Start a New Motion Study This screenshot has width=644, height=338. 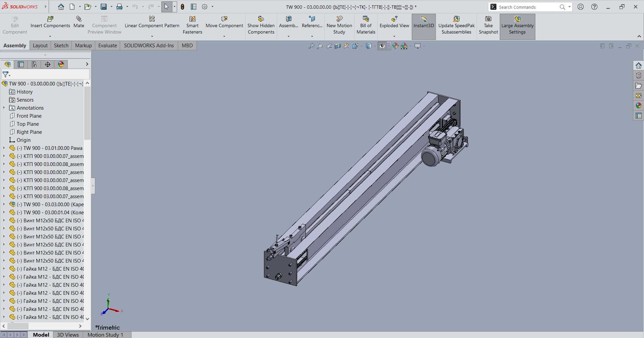pos(339,25)
